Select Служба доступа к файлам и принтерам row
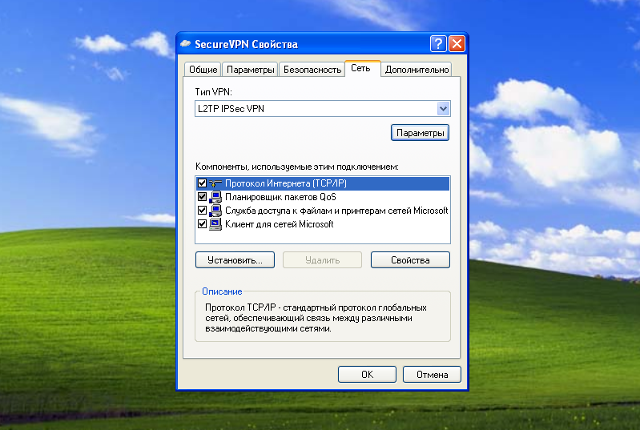 click(322, 211)
